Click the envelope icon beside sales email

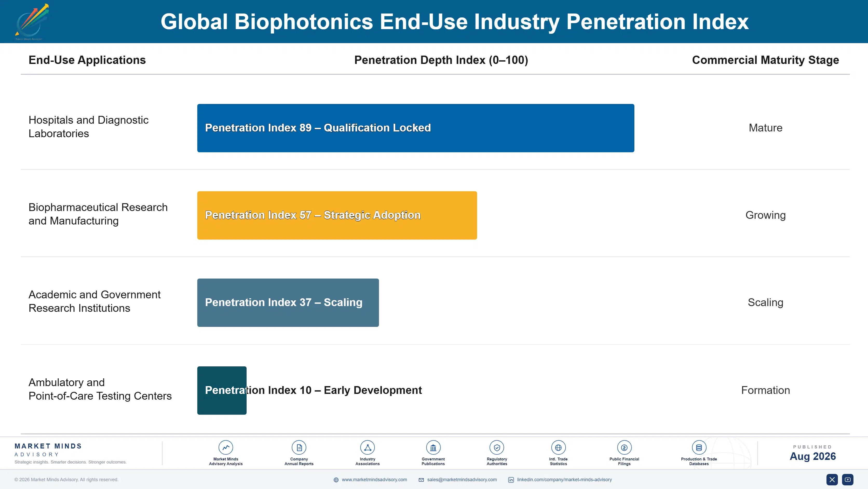[421, 480]
